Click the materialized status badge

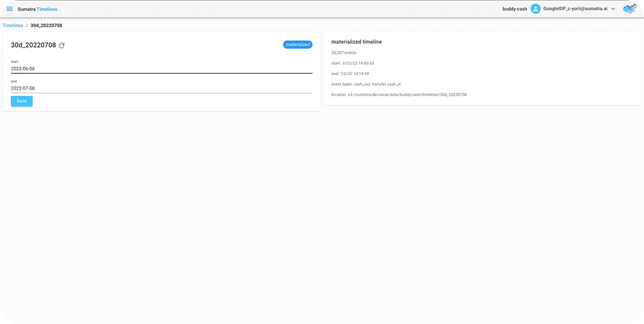[x=298, y=44]
